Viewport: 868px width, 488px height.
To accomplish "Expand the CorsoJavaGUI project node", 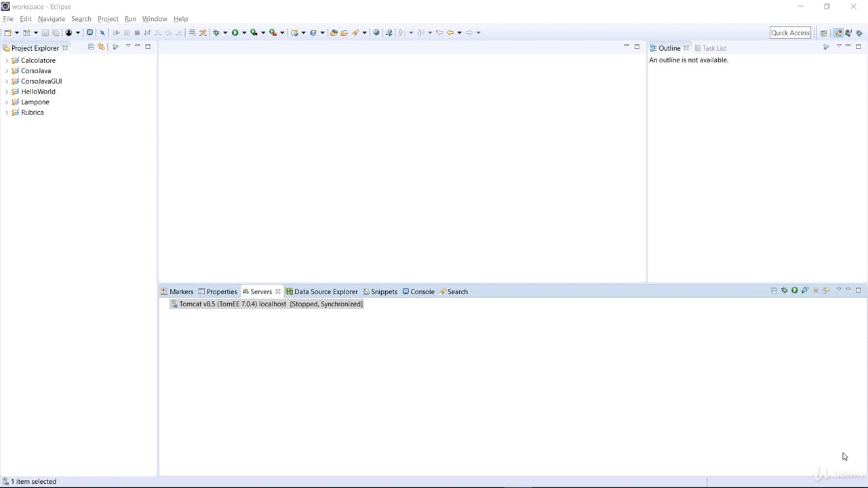I will (x=7, y=81).
